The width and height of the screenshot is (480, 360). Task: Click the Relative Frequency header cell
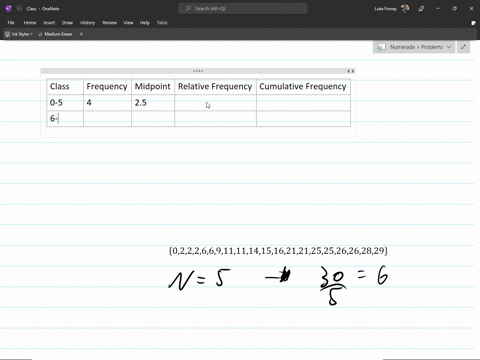[215, 87]
